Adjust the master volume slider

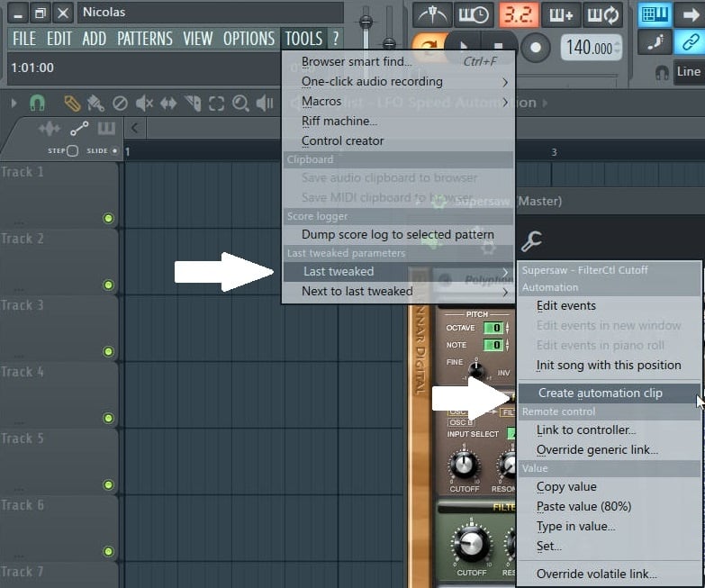click(366, 22)
